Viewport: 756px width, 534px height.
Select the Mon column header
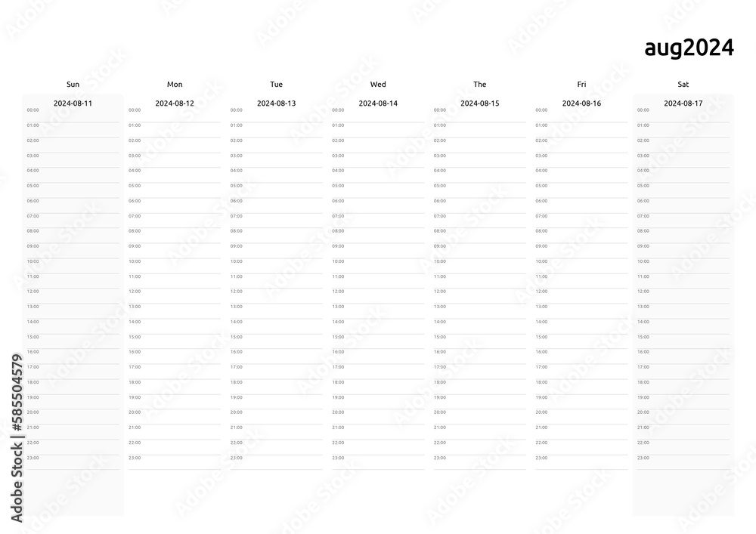[x=175, y=85]
